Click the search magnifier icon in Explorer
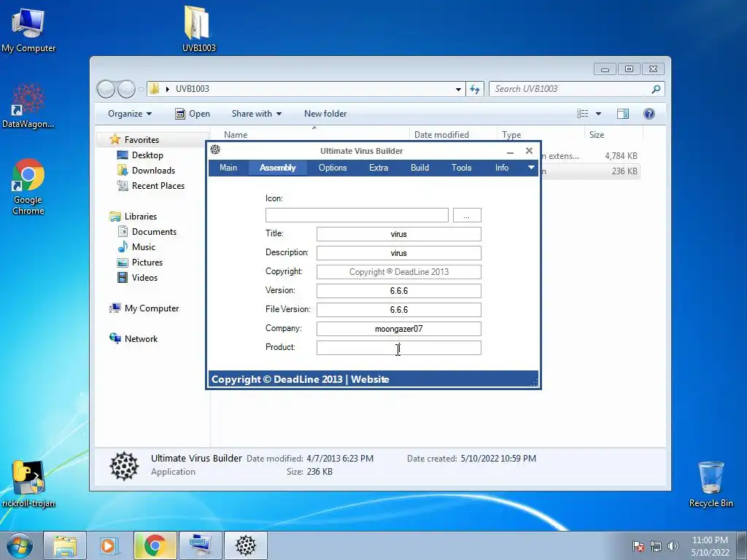This screenshot has height=560, width=747. (656, 89)
